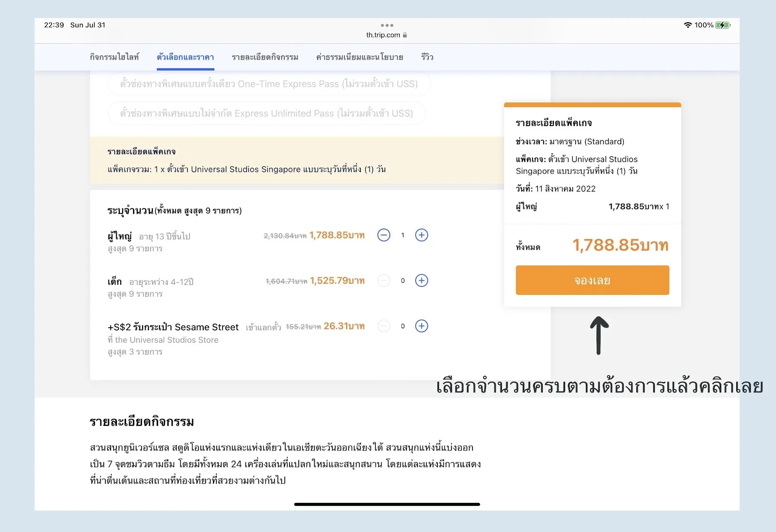Go to the รีวิว tab
The height and width of the screenshot is (532, 776).
tap(427, 57)
